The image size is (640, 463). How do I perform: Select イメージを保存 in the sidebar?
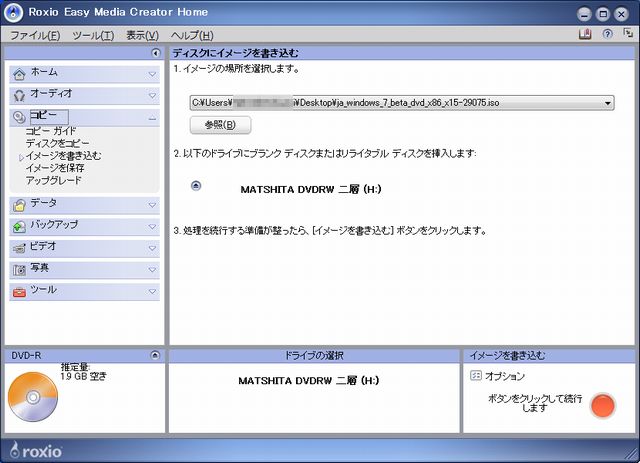click(55, 168)
